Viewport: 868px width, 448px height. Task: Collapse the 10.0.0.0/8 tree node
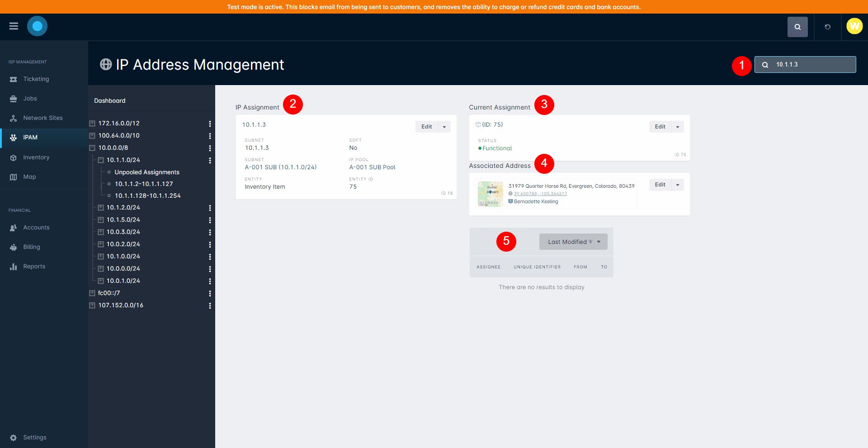[92, 148]
